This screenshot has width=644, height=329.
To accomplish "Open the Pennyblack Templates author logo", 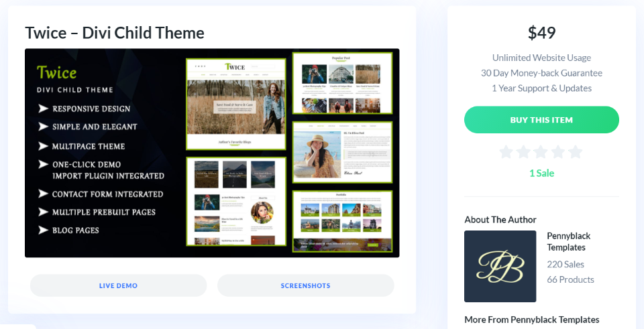I will tap(500, 266).
